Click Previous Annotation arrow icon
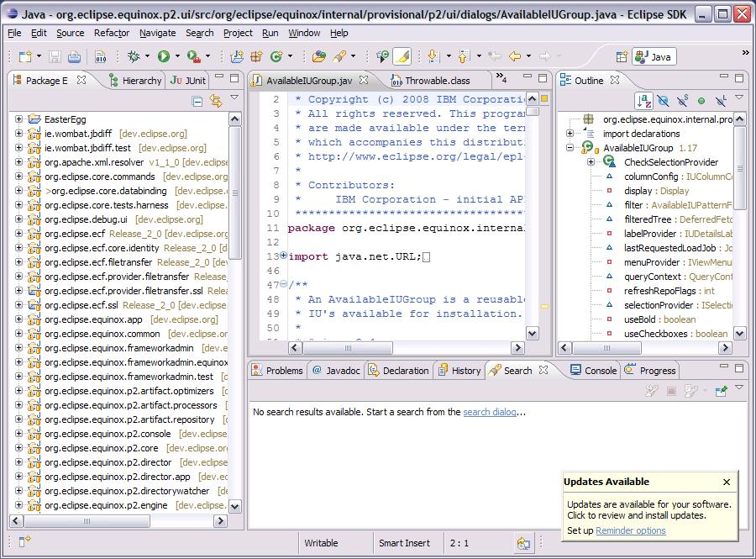The image size is (756, 559). pos(464,56)
